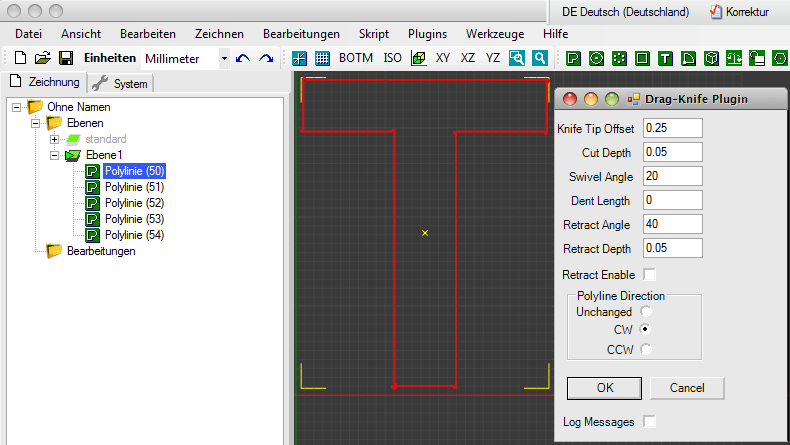Click the Swivel Angle input field

coord(673,176)
